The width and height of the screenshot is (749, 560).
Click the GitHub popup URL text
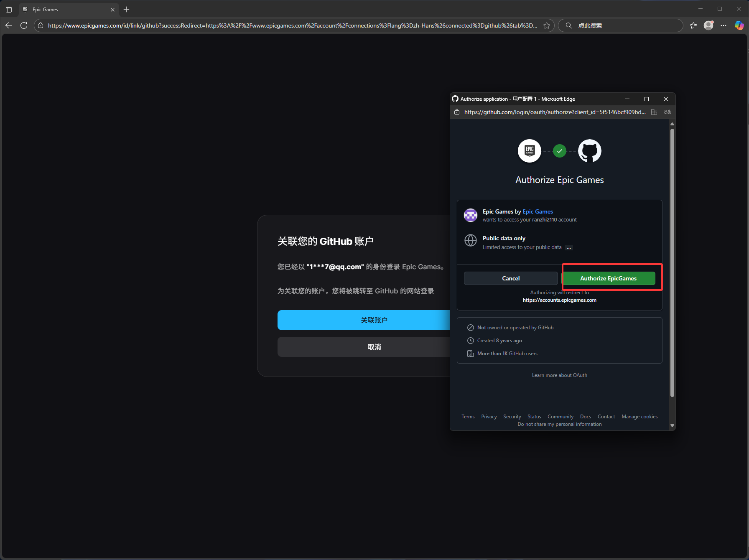[x=555, y=112]
